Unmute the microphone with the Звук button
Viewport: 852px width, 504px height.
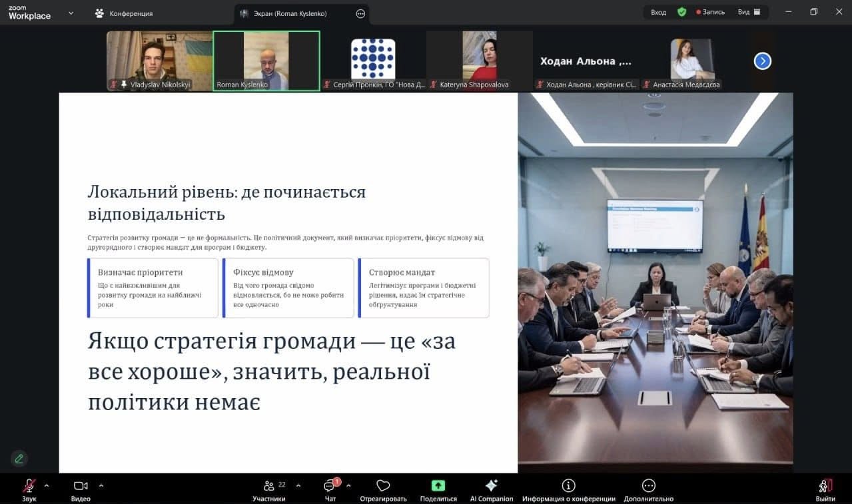(x=29, y=486)
